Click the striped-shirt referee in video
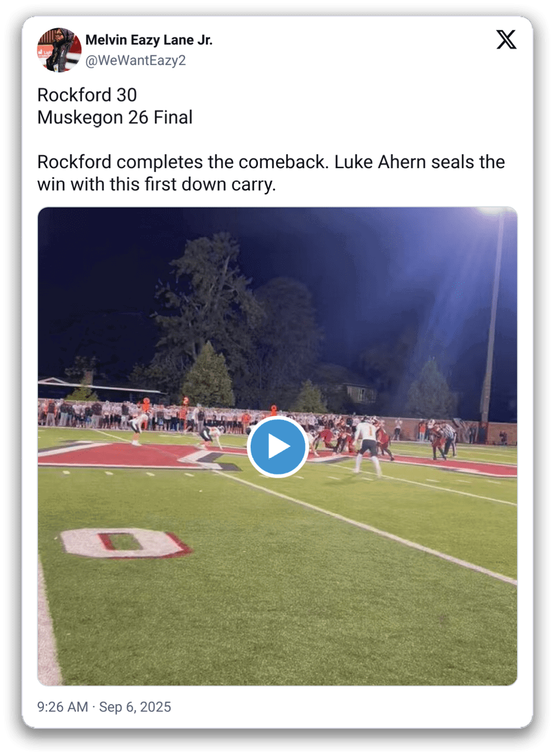555x756 pixels. click(449, 439)
